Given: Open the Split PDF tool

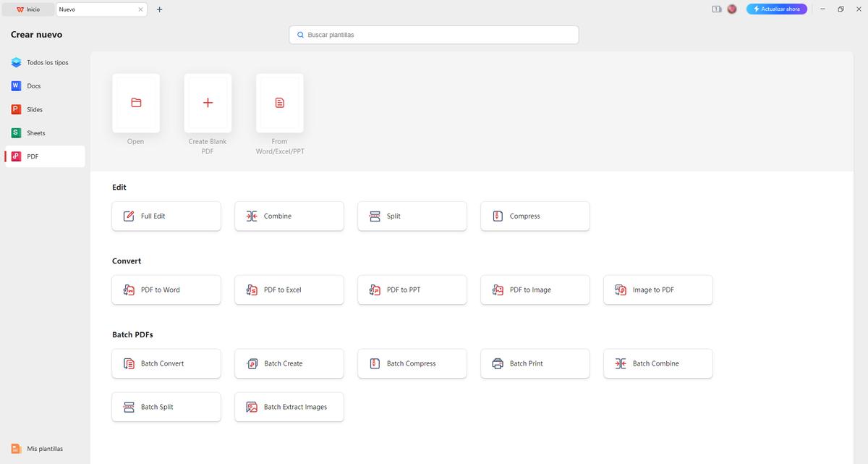Looking at the screenshot, I should (412, 216).
